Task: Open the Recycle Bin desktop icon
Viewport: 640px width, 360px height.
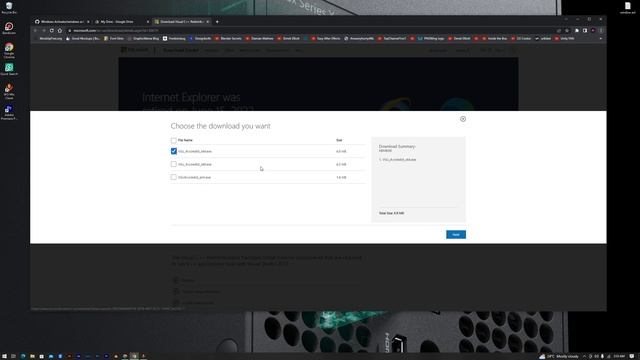Action: point(9,7)
